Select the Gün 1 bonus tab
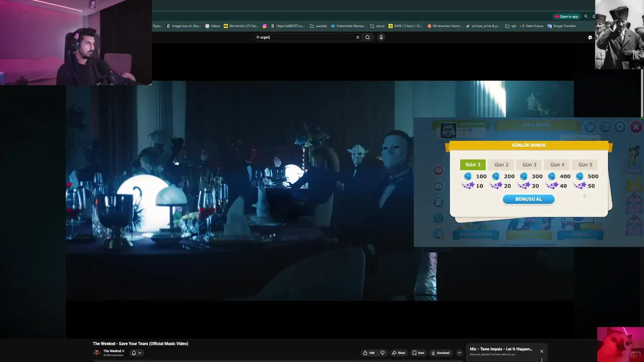The height and width of the screenshot is (362, 644). 473,164
